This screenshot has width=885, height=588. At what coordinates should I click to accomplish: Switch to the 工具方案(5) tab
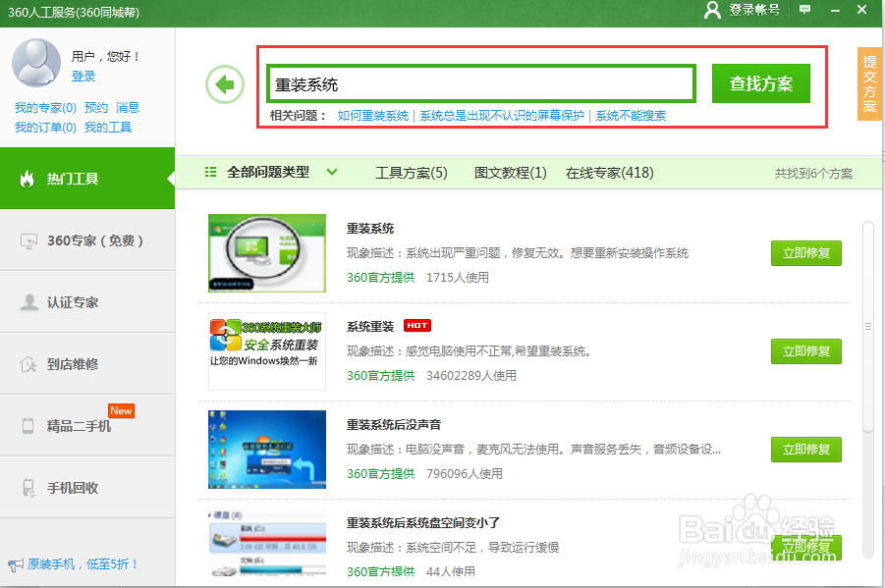coord(412,173)
